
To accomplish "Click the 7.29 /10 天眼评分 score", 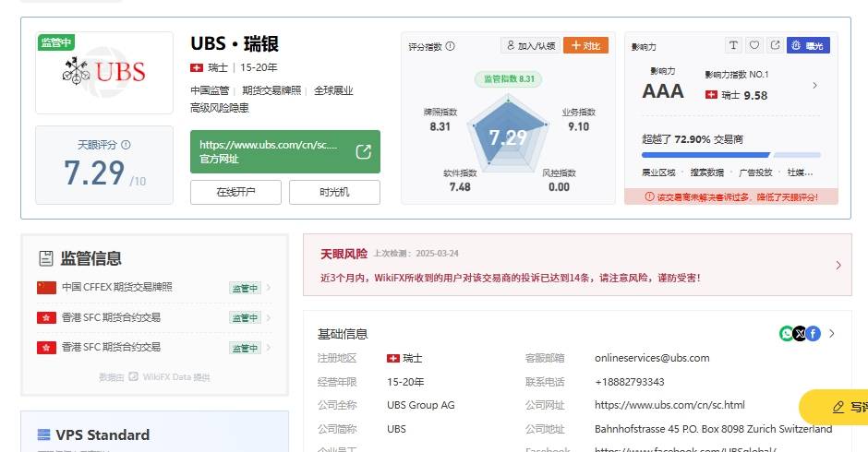I will point(104,172).
